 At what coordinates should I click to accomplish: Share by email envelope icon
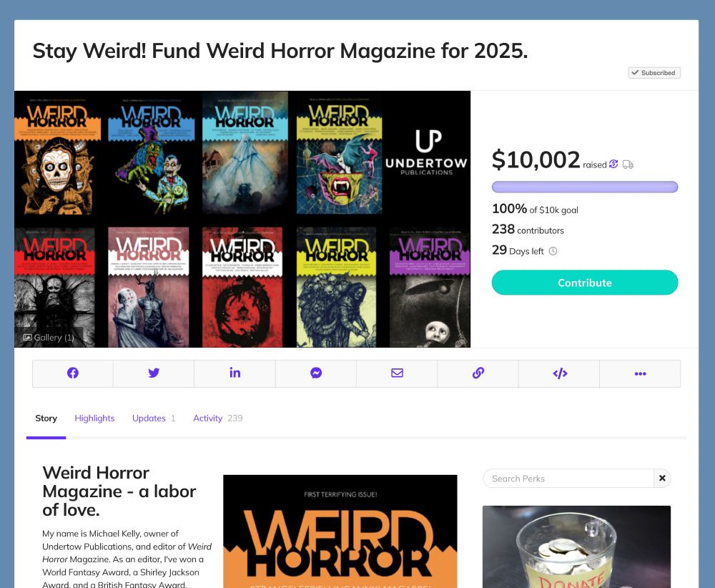coord(397,373)
